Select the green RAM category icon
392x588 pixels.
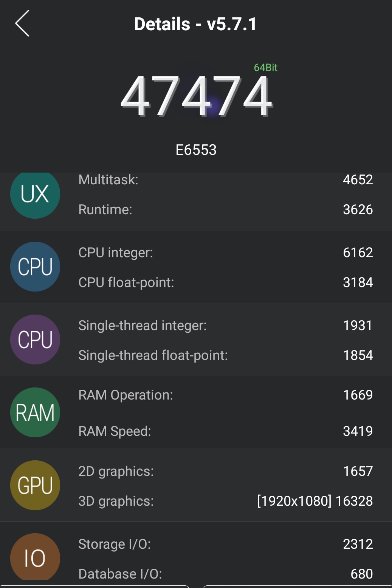pos(35,412)
